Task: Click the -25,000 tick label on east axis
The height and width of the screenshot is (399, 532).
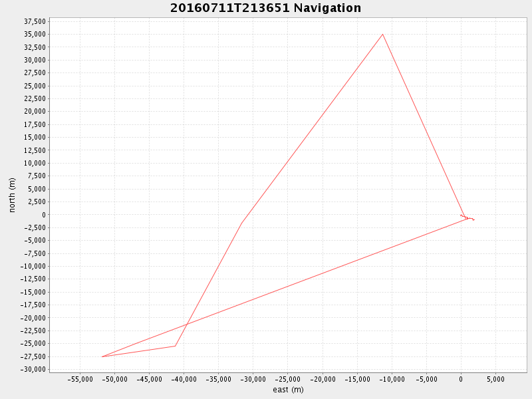Action: tap(287, 380)
